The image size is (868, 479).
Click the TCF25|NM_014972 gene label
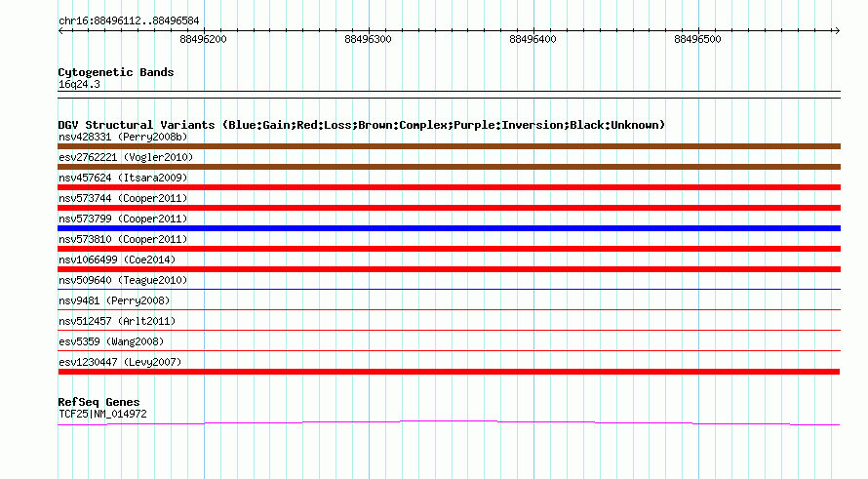pyautogui.click(x=102, y=414)
